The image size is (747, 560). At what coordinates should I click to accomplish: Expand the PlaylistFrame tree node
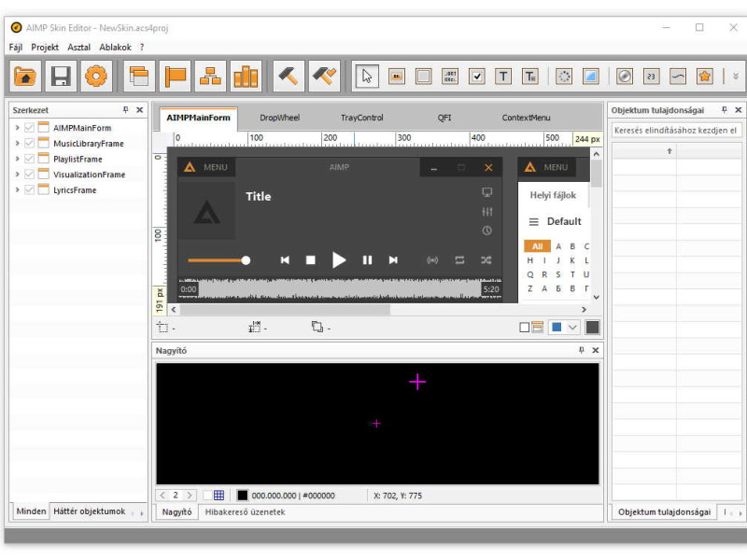17,159
